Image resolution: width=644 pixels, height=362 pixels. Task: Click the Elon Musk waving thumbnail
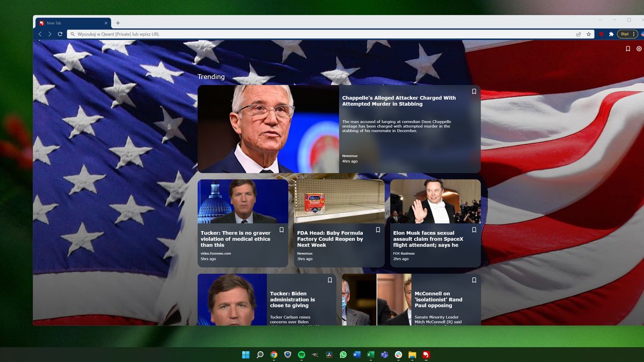(435, 201)
